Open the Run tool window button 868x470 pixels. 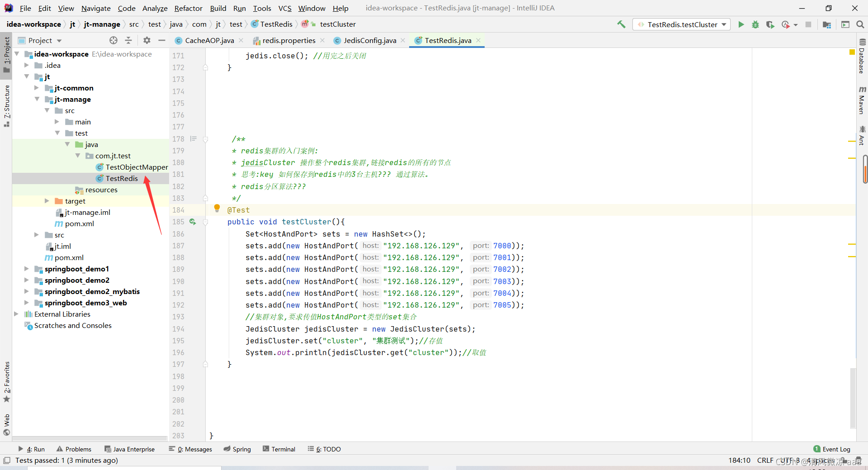(32, 449)
